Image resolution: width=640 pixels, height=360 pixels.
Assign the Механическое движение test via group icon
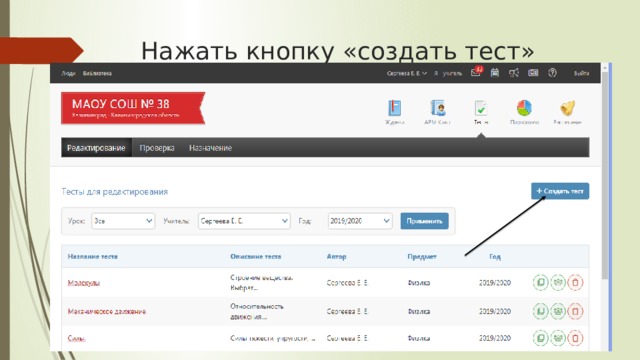point(558,311)
